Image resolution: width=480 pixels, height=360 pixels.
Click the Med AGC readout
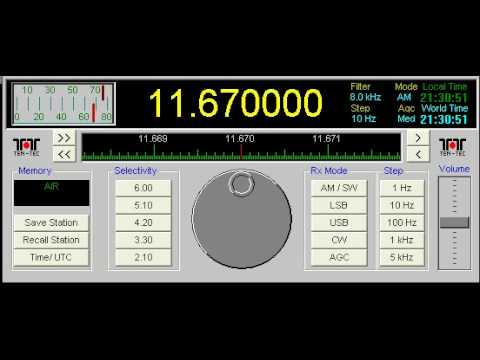coord(406,119)
